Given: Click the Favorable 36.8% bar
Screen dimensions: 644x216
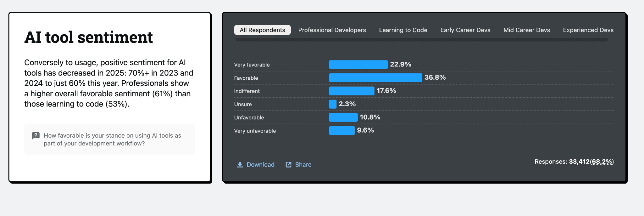Looking at the screenshot, I should (x=375, y=78).
